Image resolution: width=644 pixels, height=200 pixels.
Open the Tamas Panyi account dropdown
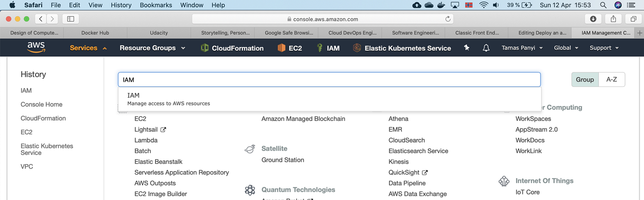coord(522,48)
